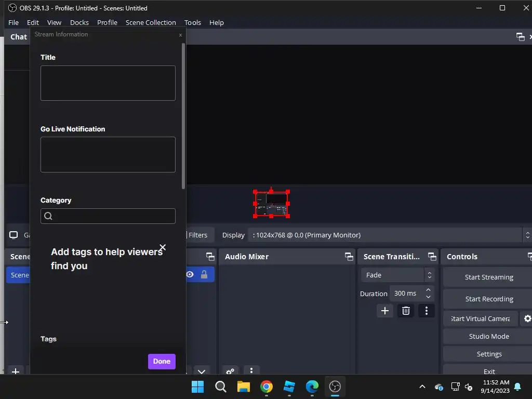The height and width of the screenshot is (399, 532).
Task: Open Google Chrome from taskbar
Action: [x=267, y=387]
